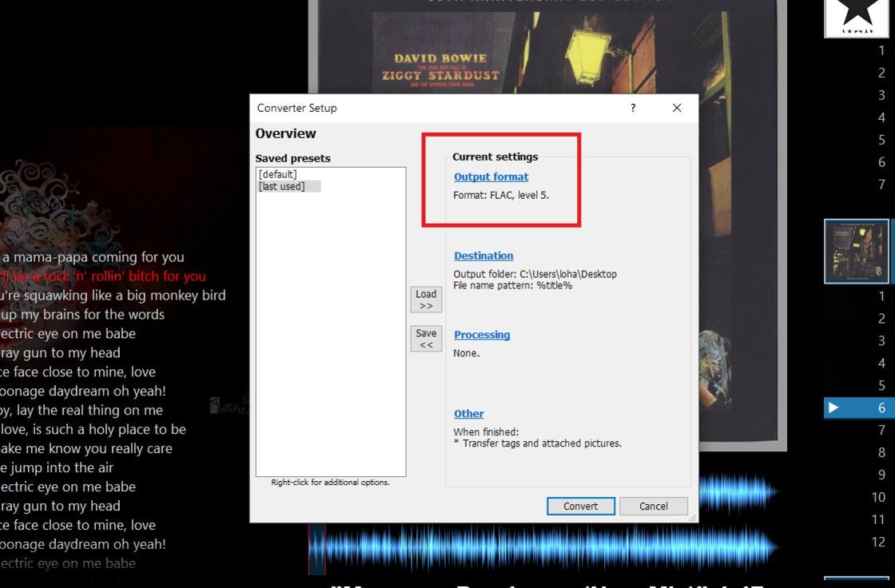Open the Destination settings link

[483, 256]
